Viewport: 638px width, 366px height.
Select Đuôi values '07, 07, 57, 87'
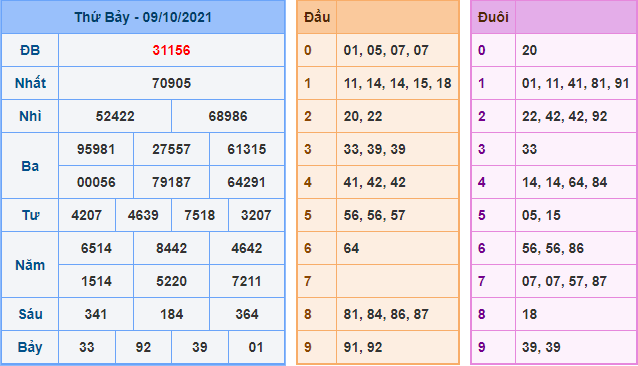tap(564, 281)
